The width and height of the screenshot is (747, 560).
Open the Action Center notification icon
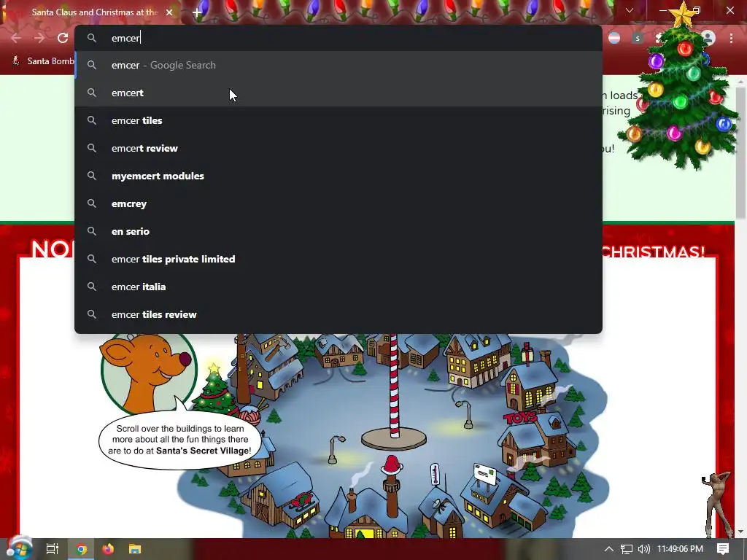(x=723, y=549)
